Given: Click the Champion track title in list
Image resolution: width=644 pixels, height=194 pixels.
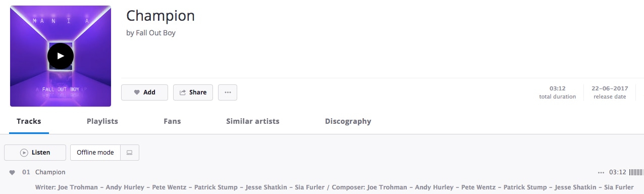Looking at the screenshot, I should 50,172.
